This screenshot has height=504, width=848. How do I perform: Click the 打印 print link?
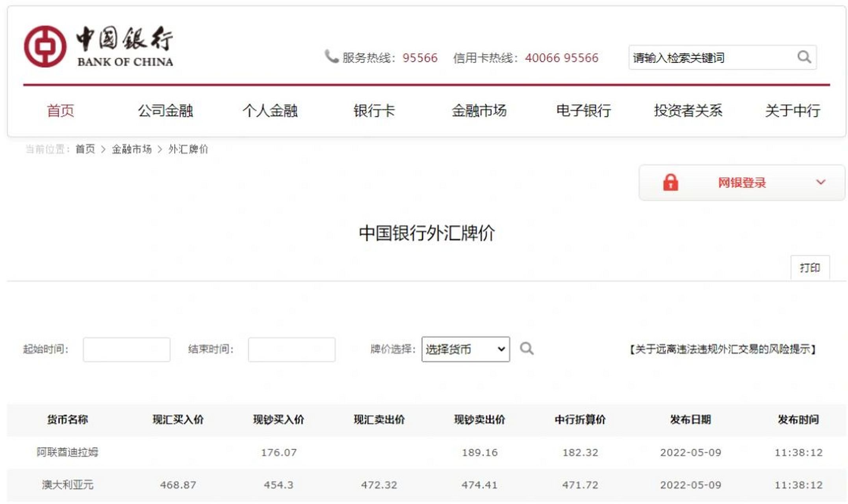click(811, 268)
